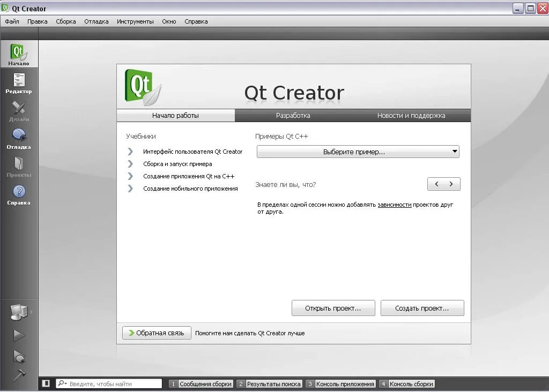Open Создание мобильного приложения tutorial
Viewport: 549px width, 392px height.
[190, 189]
